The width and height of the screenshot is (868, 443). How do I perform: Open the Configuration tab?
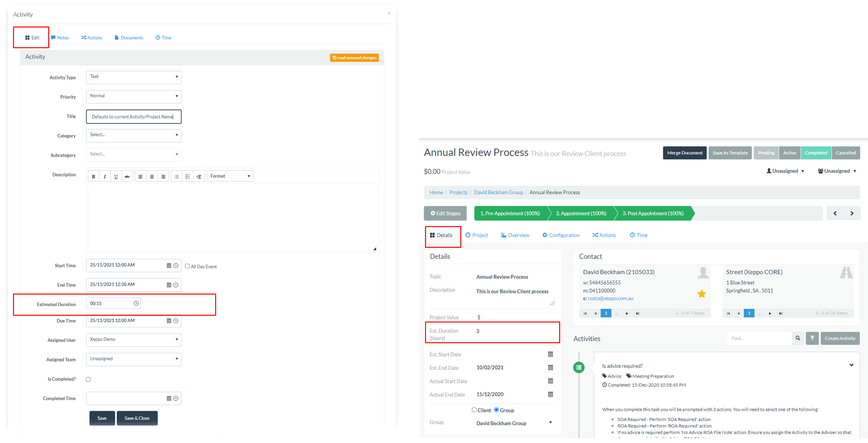561,235
